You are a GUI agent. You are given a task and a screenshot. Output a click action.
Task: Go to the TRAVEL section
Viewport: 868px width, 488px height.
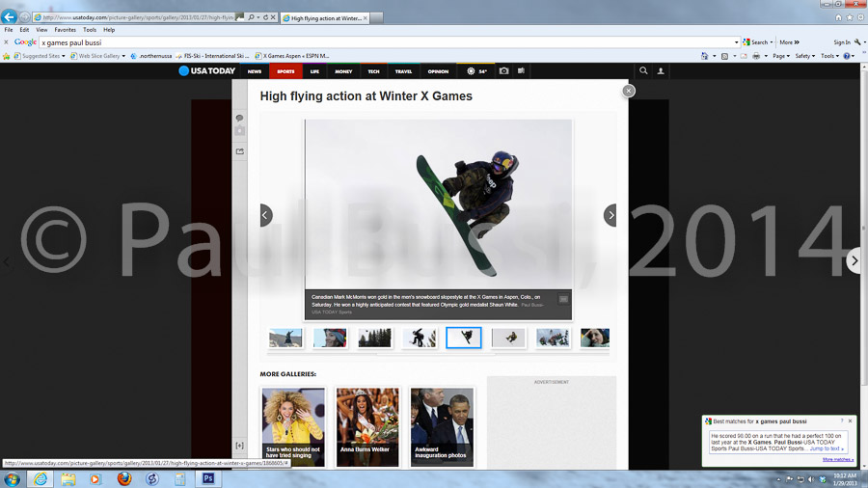click(x=403, y=71)
